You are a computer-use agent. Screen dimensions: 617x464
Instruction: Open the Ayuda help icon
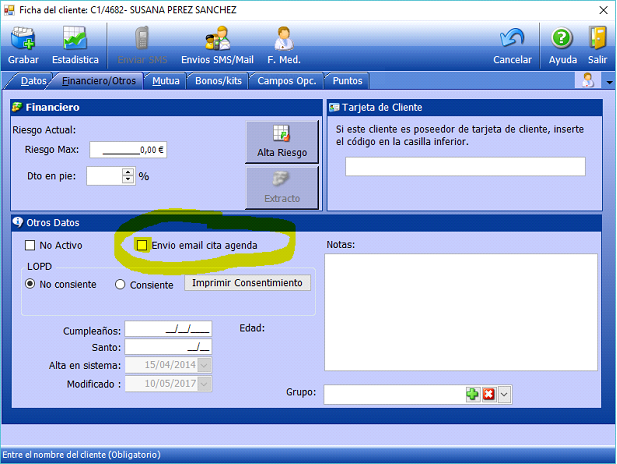562,41
